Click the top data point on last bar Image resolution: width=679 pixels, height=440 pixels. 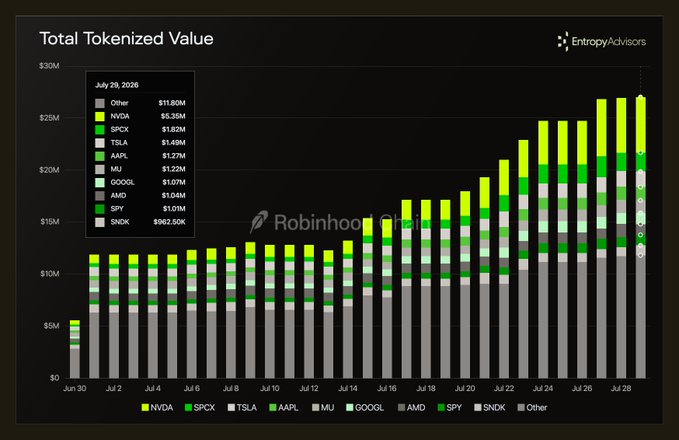[x=640, y=97]
